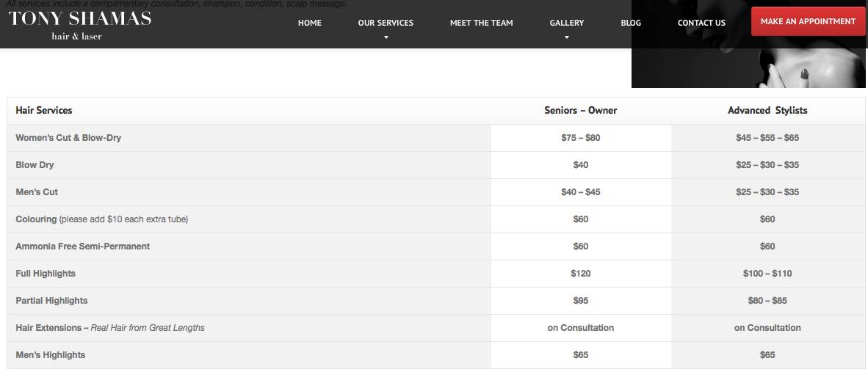Click the Hair Extensions row label
This screenshot has height=369, width=868.
click(x=110, y=327)
